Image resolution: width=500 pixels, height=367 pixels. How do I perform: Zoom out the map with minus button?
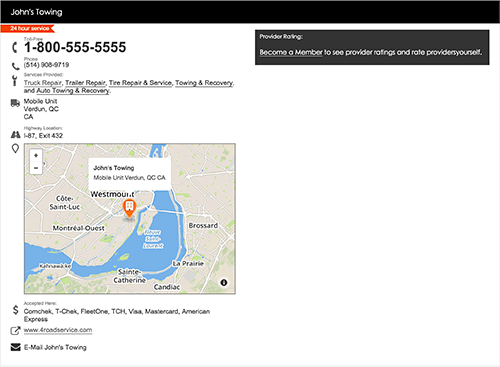click(36, 168)
